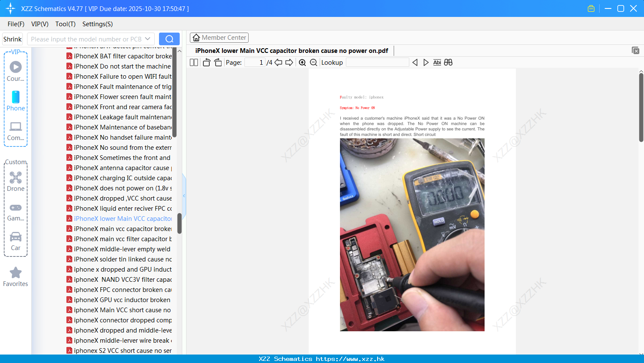Expand the model number dropdown arrow
This screenshot has height=363, width=644.
pos(148,39)
